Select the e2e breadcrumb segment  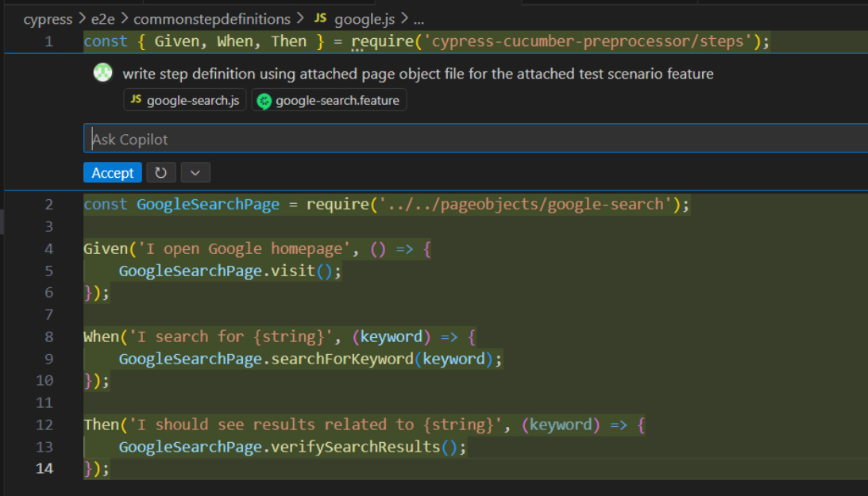[102, 18]
